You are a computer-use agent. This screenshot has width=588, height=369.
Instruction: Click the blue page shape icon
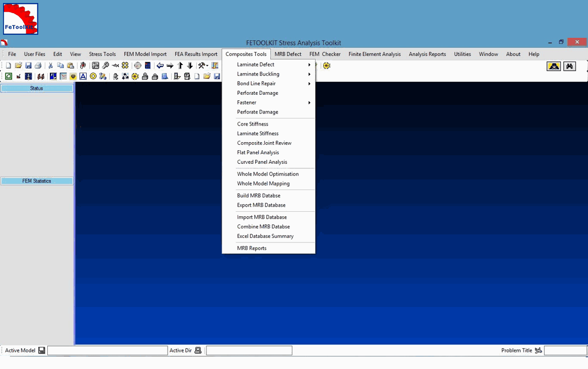pos(165,76)
